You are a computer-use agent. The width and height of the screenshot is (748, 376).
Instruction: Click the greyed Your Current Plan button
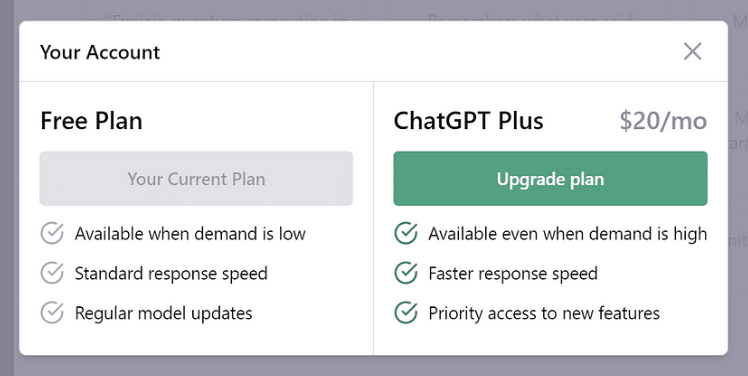pos(196,178)
